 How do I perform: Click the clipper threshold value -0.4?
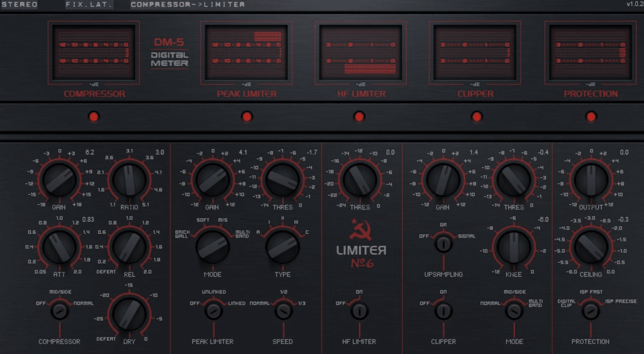point(543,152)
